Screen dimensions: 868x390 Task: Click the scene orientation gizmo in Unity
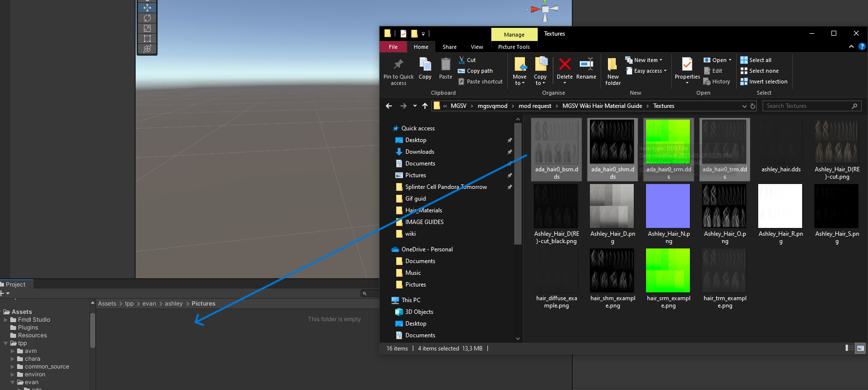(x=545, y=10)
